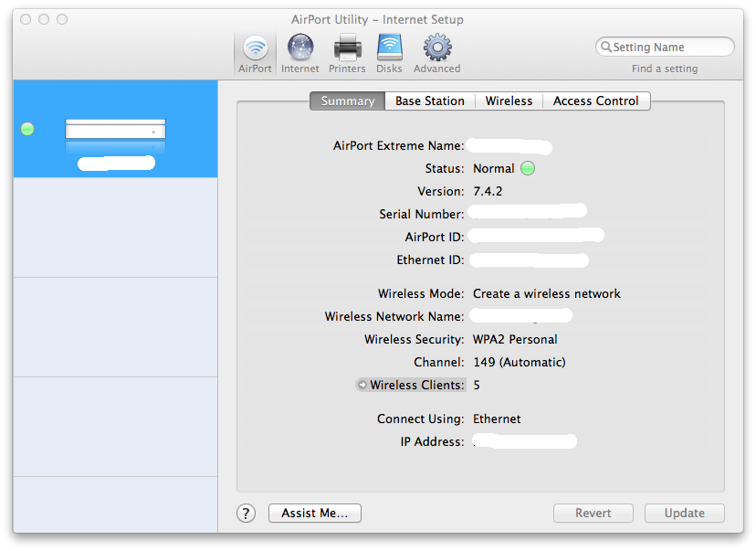Click the Channel value 149 (Automatic)
Image resolution: width=756 pixels, height=551 pixels.
[x=520, y=363]
